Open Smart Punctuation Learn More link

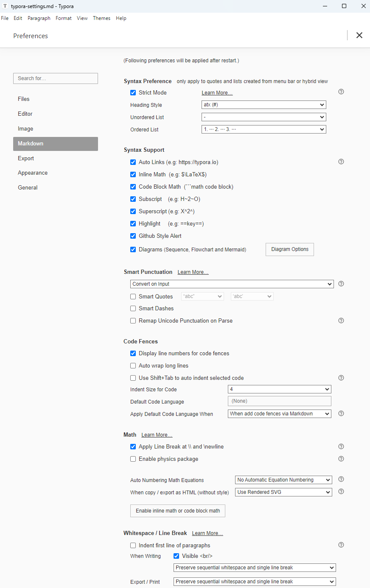(193, 272)
